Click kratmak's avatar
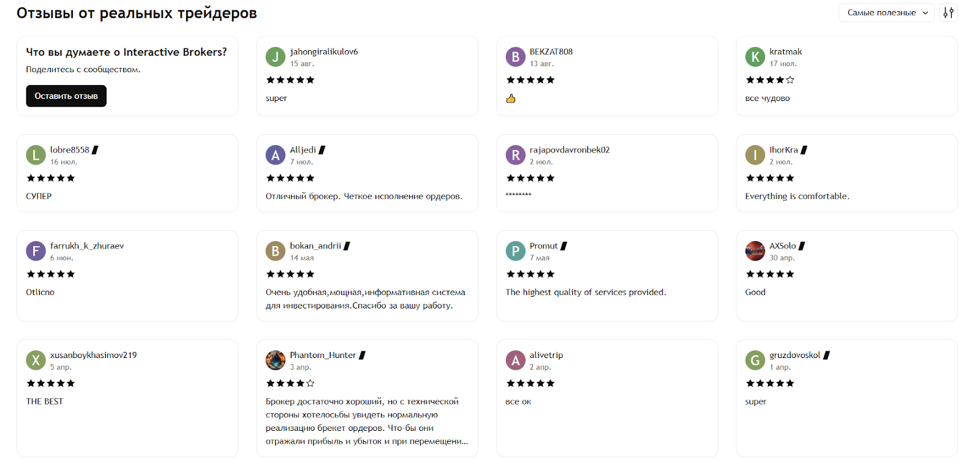The height and width of the screenshot is (470, 980). point(755,57)
